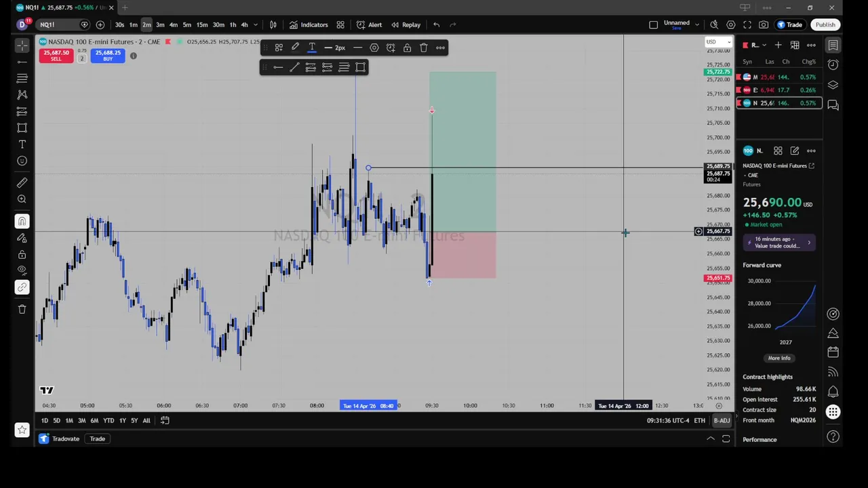
Task: Open the emoji icons tool
Action: click(22, 161)
